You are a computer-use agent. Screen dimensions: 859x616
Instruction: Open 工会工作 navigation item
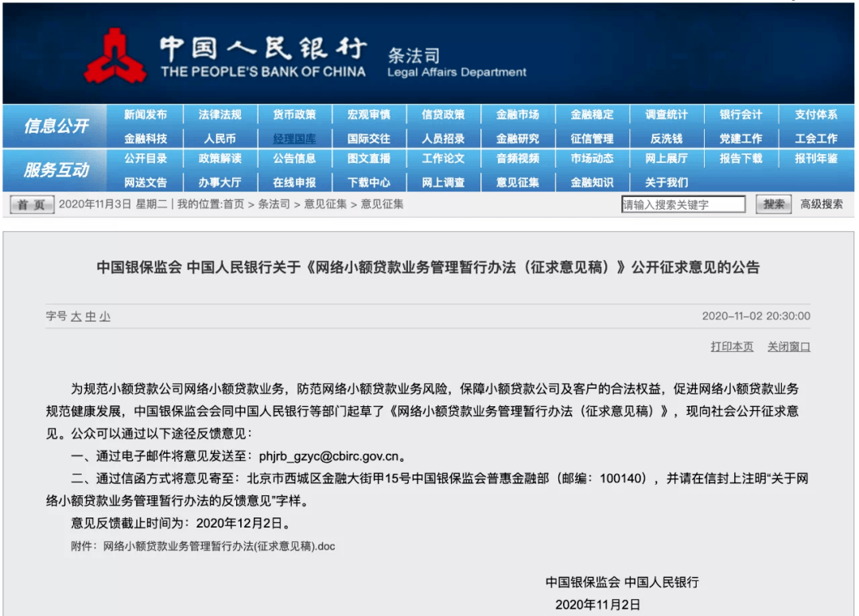(x=816, y=138)
